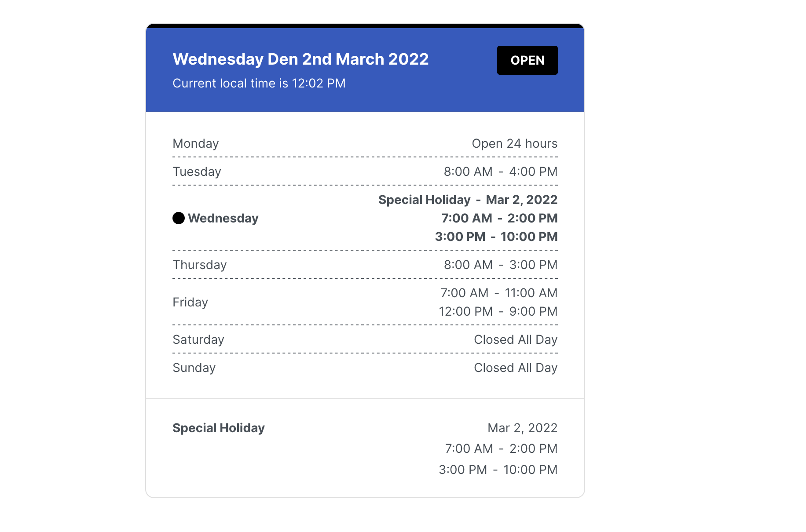
Task: Click Special Holiday - Mar 2, 2022 heading
Action: coord(468,200)
